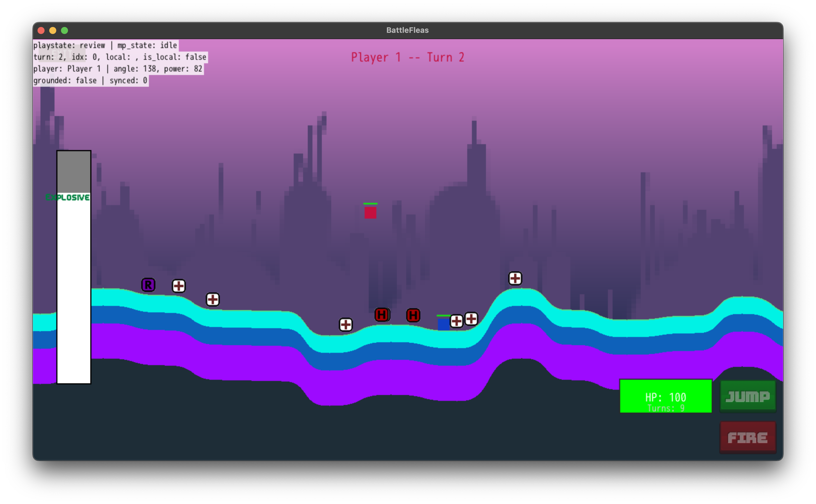
Task: Click the purple R pickup icon
Action: [148, 285]
